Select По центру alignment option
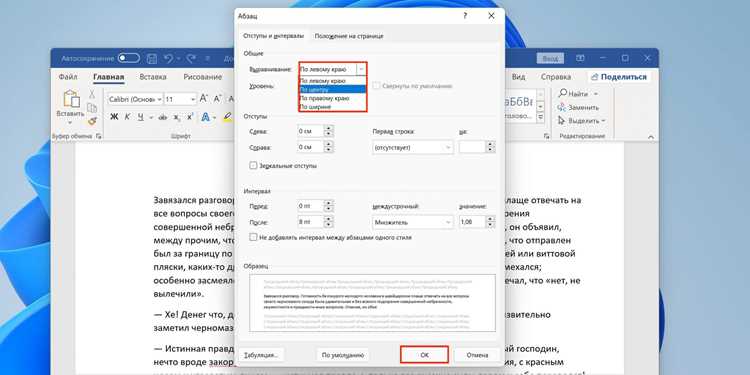Image resolution: width=750 pixels, height=375 pixels. [333, 89]
